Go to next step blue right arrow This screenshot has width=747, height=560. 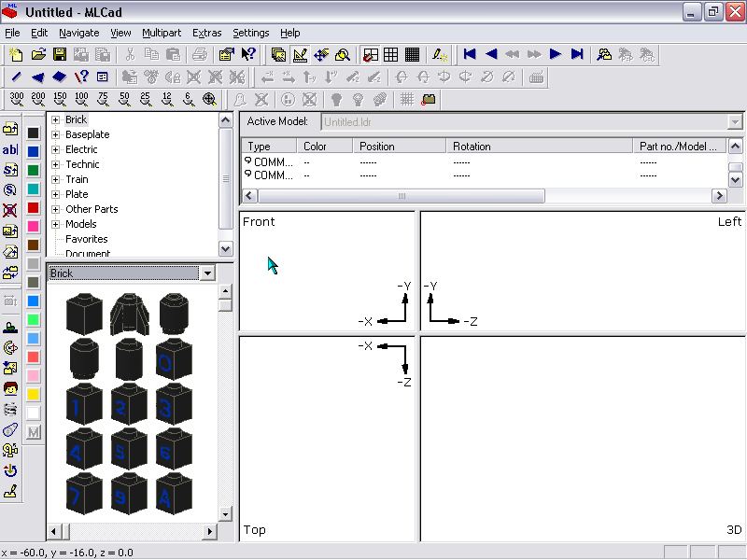click(x=556, y=55)
